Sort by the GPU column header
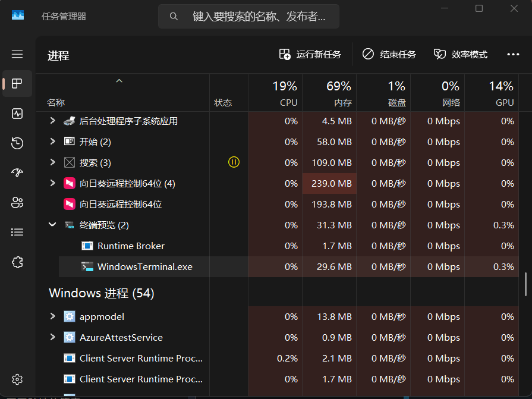The height and width of the screenshot is (399, 532). [492, 93]
